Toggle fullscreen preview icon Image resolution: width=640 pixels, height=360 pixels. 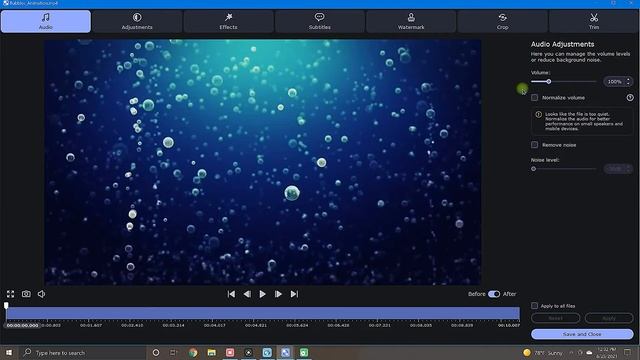click(11, 294)
